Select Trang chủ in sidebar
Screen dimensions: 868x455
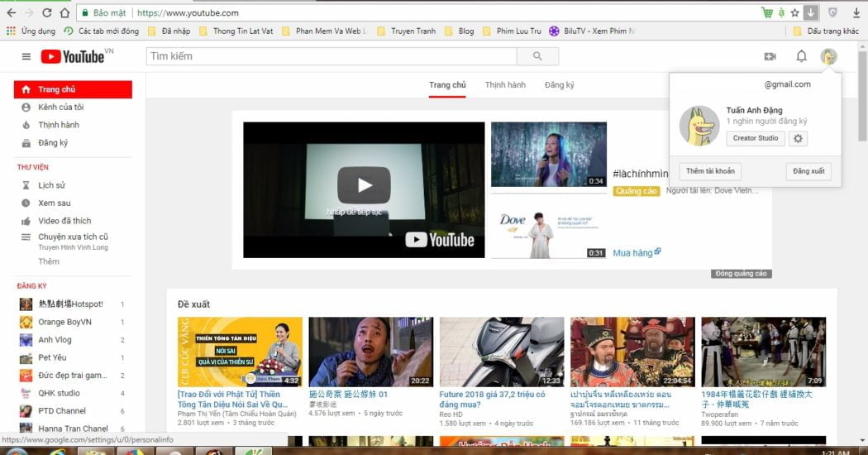pyautogui.click(x=73, y=89)
